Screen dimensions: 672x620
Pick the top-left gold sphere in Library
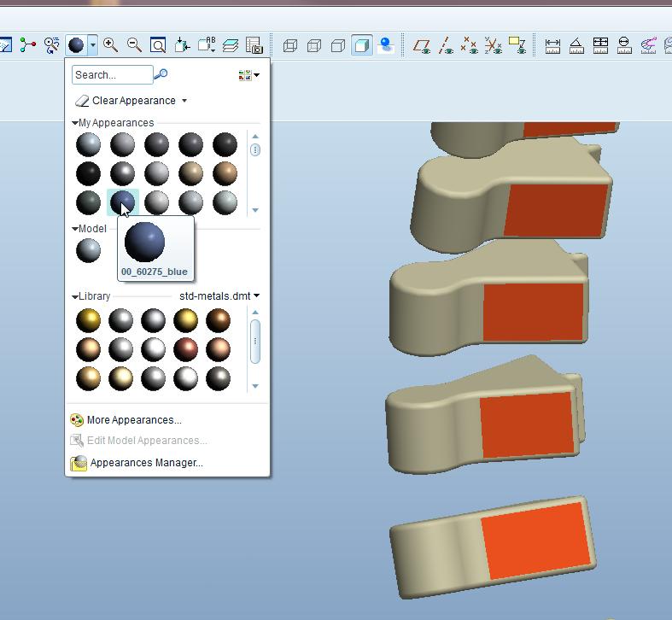pos(88,320)
